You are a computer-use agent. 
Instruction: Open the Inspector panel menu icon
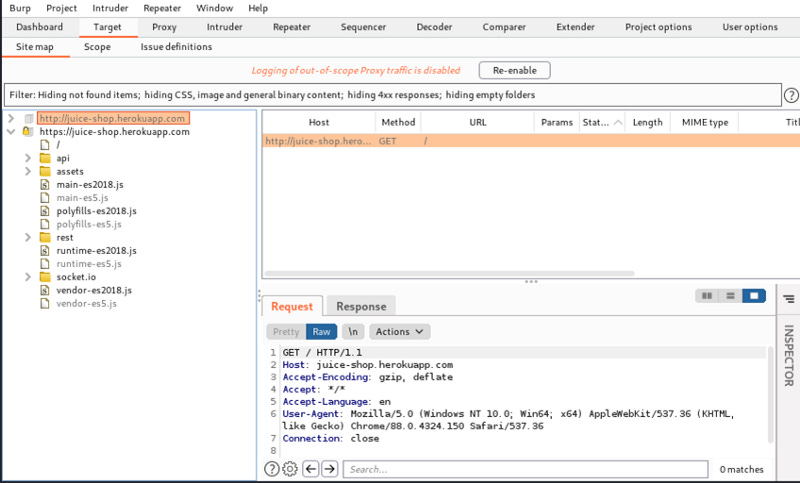(789, 299)
